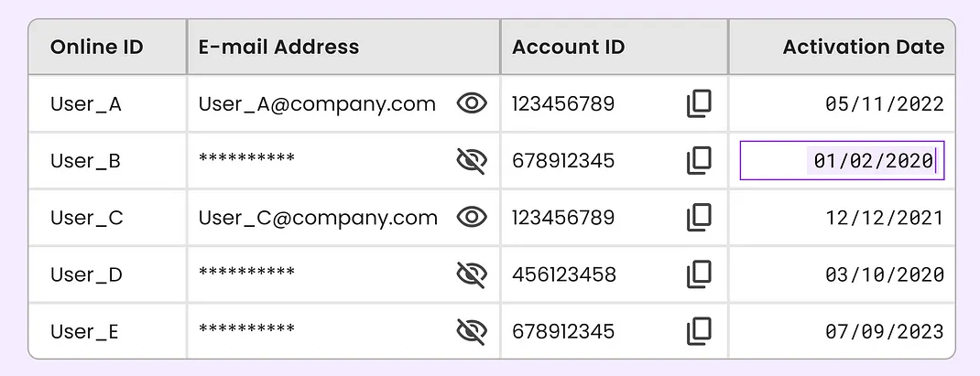This screenshot has width=980, height=376.
Task: Click account number 456123458 in User_D row
Action: pyautogui.click(x=564, y=274)
